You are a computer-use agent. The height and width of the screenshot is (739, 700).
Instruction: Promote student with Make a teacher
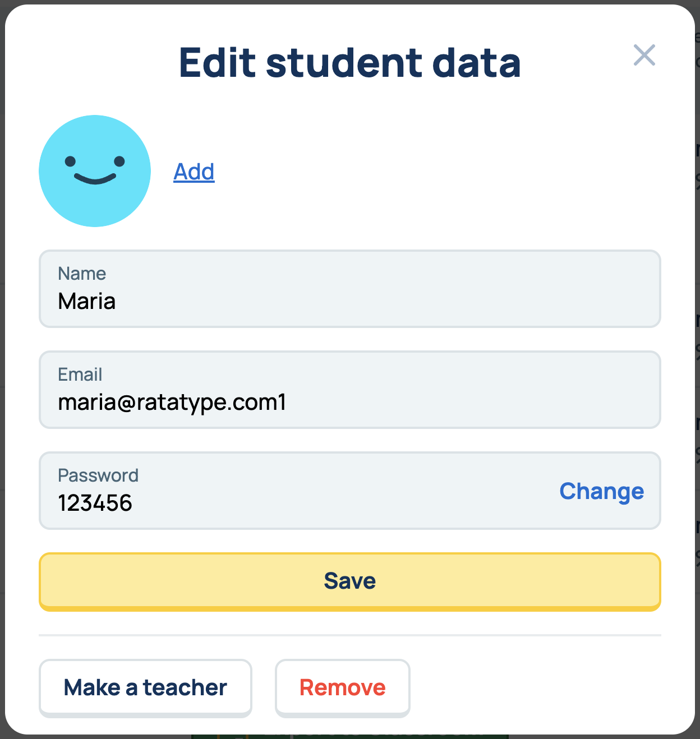(145, 687)
